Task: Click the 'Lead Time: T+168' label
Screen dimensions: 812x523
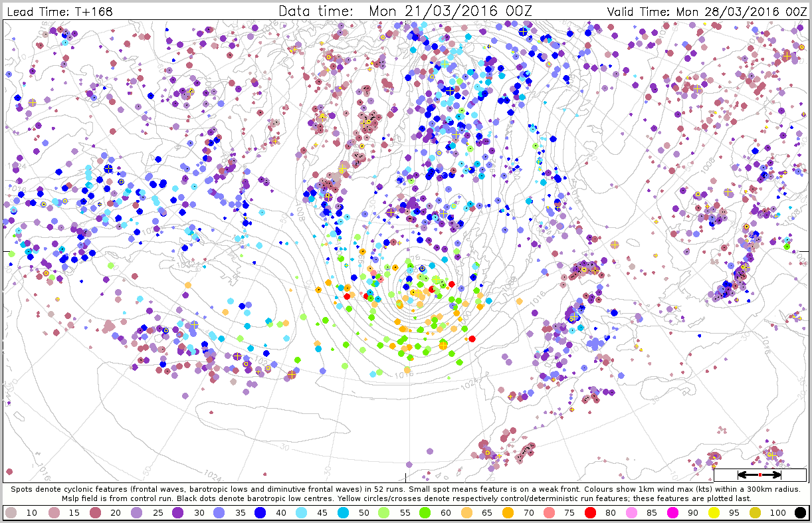Action: (x=60, y=12)
